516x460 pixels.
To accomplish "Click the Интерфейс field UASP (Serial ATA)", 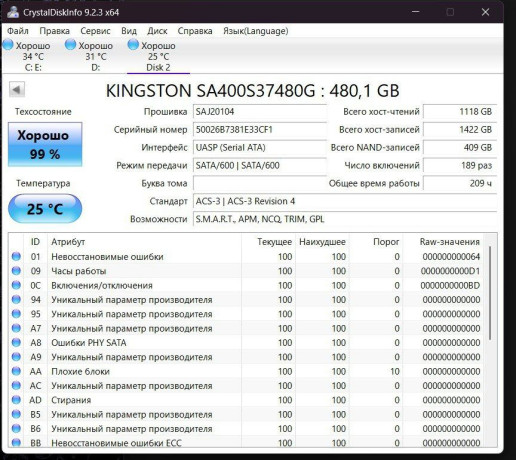I will tap(260, 147).
